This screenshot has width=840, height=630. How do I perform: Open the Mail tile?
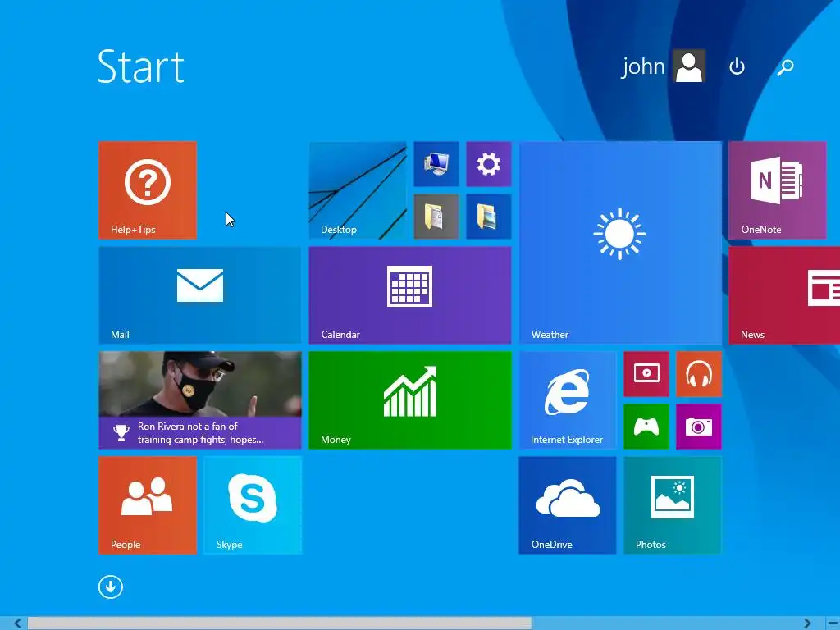[200, 295]
